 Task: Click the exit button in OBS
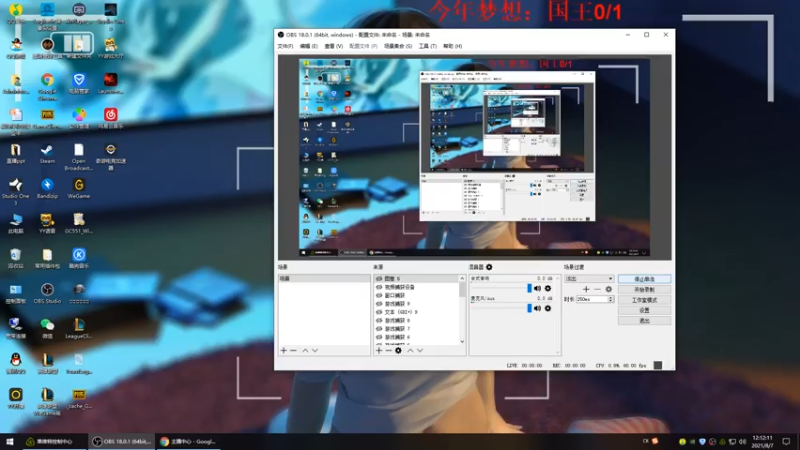pyautogui.click(x=644, y=320)
